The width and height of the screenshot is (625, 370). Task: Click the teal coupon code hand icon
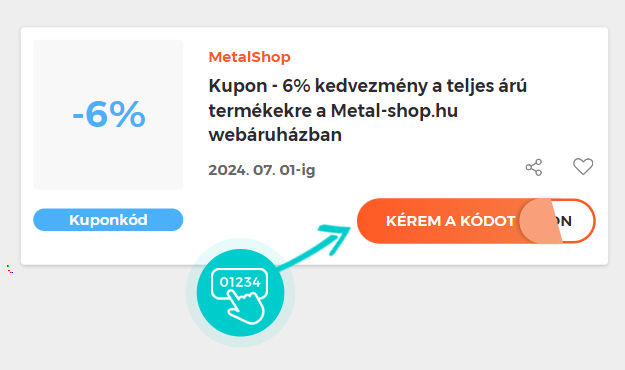(x=240, y=293)
